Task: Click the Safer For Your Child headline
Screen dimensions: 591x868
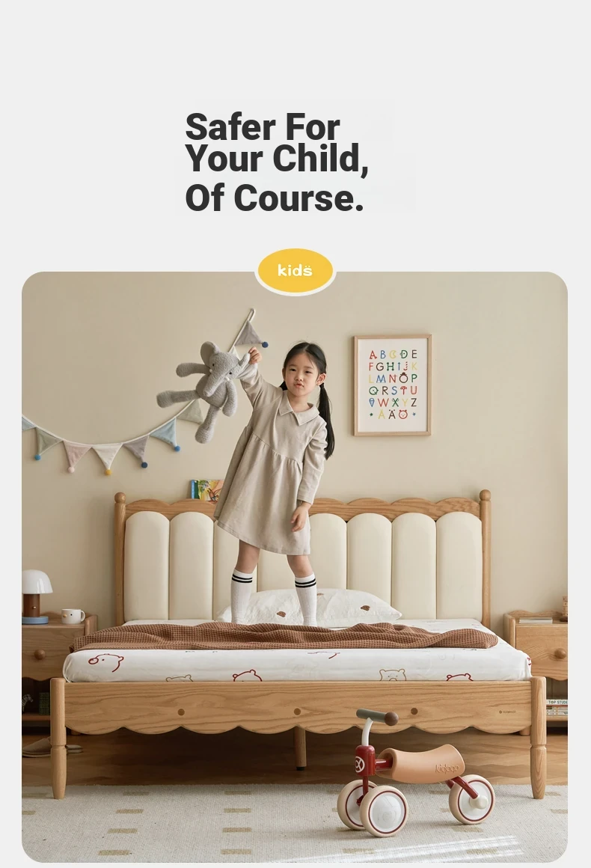Action: (x=276, y=162)
